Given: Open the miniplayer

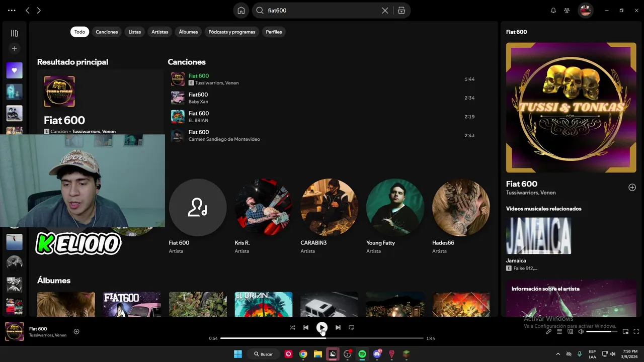Looking at the screenshot, I should pos(625,331).
